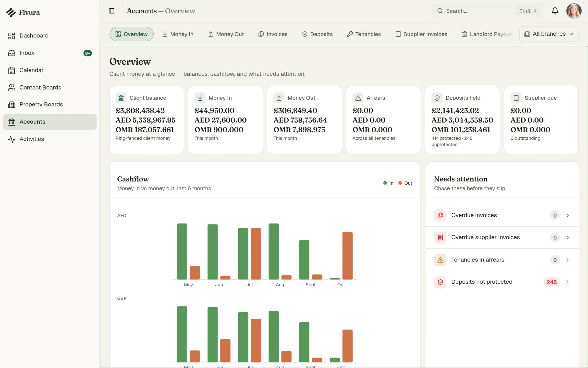Click the Money In card download icon

200,98
